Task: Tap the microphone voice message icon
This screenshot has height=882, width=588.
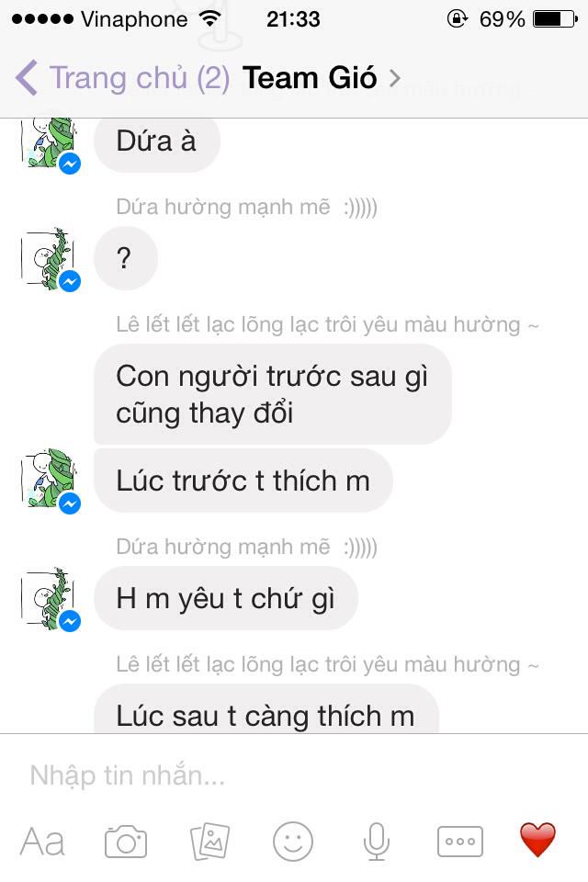Action: tap(376, 842)
